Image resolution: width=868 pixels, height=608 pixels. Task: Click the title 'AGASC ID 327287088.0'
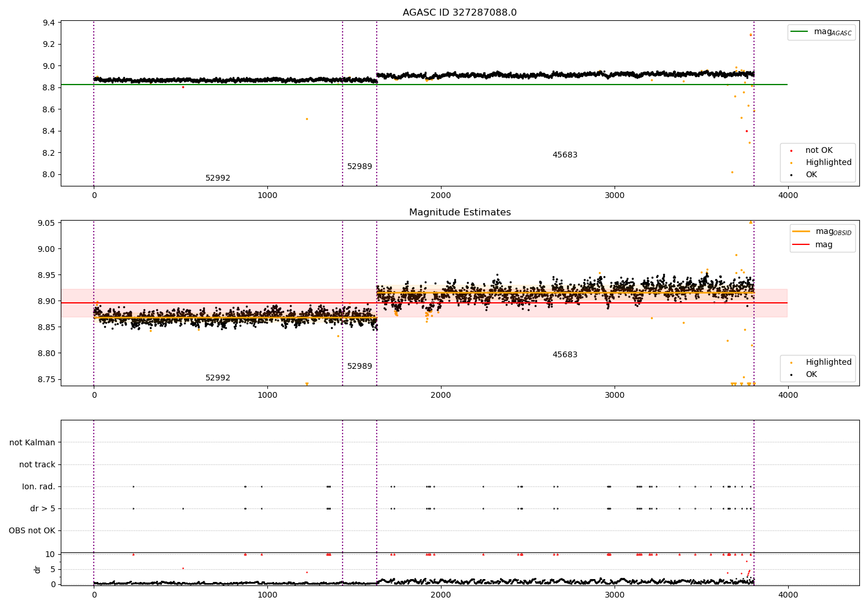[459, 13]
